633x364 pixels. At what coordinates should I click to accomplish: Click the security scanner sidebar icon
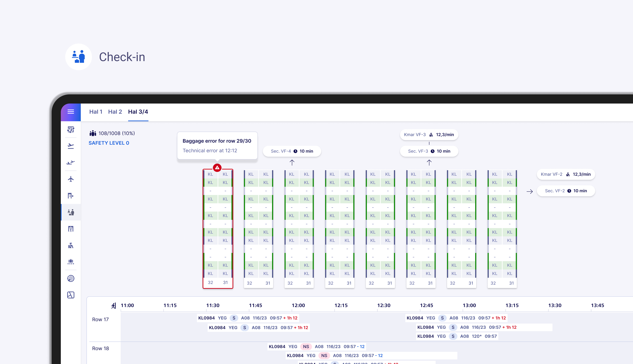[71, 229]
